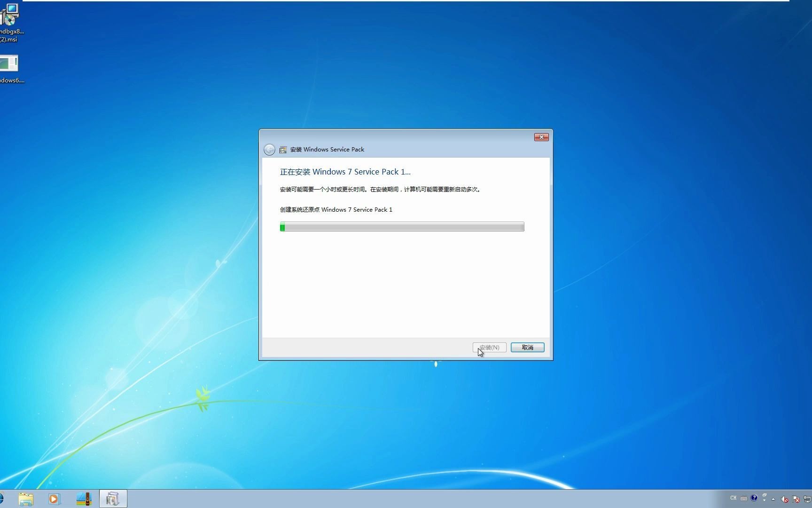
Task: Click the CH input language indicator
Action: click(733, 498)
